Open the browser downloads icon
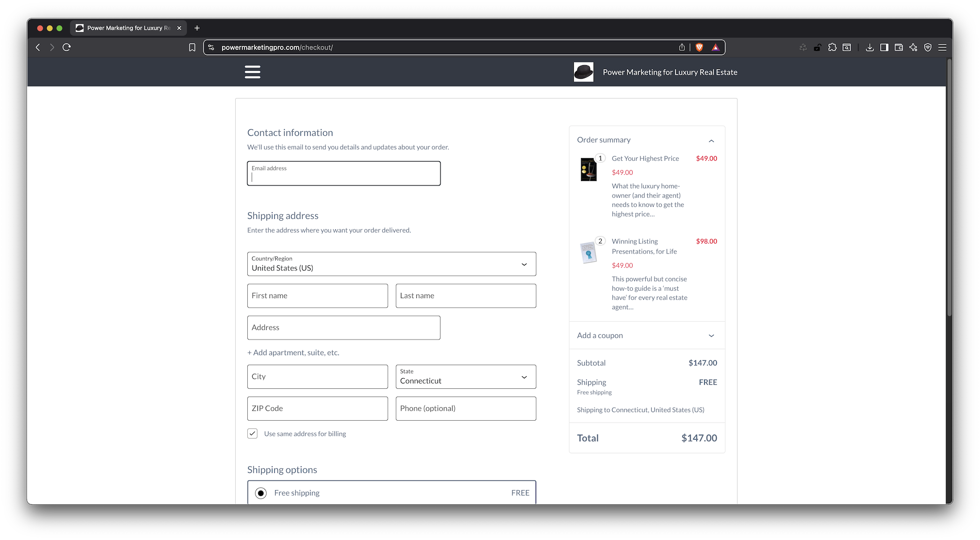980x540 pixels. 869,47
